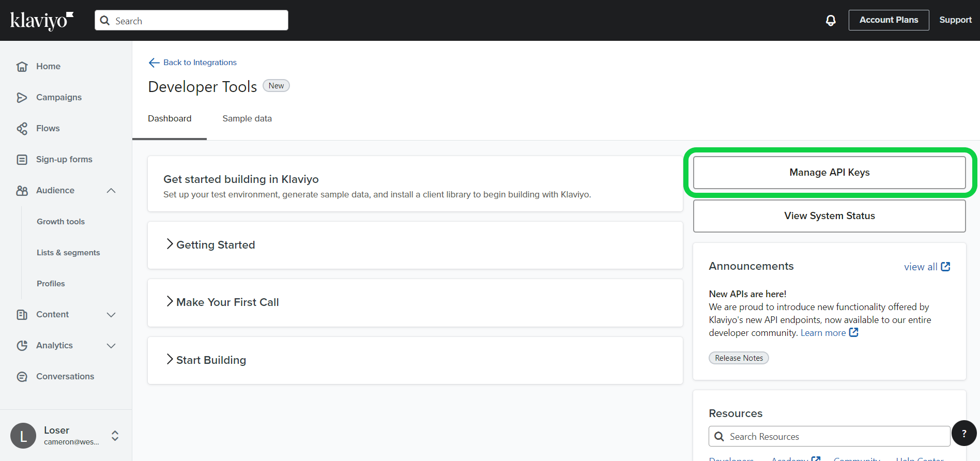Click the Analytics pie-chart icon

[x=22, y=345]
